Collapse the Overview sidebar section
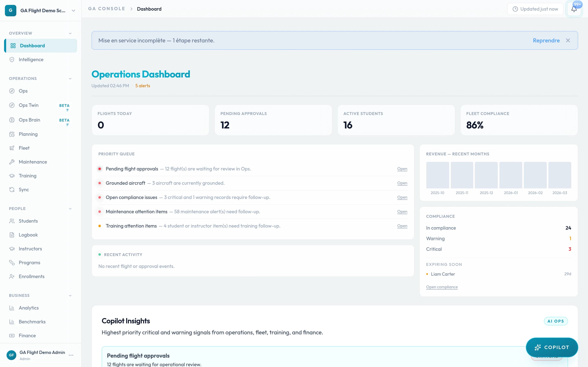The image size is (588, 367). (70, 33)
